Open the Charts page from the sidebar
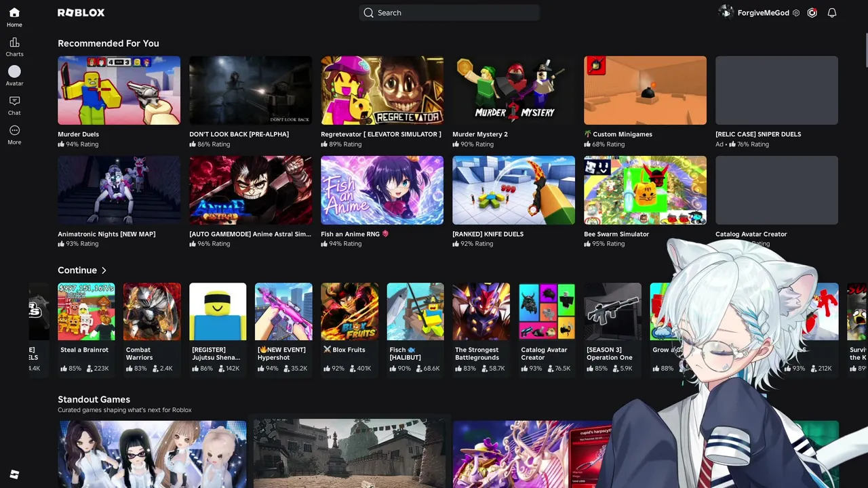Screen dimensions: 868x488 click(x=14, y=47)
